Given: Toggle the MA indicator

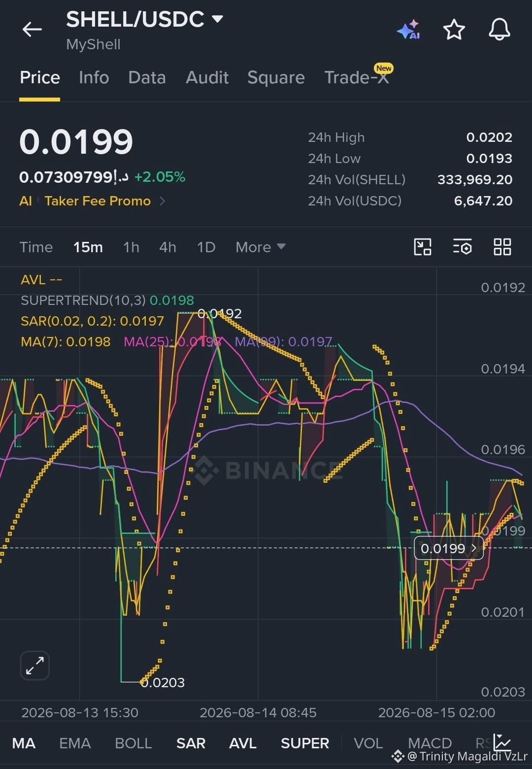Looking at the screenshot, I should point(24,743).
